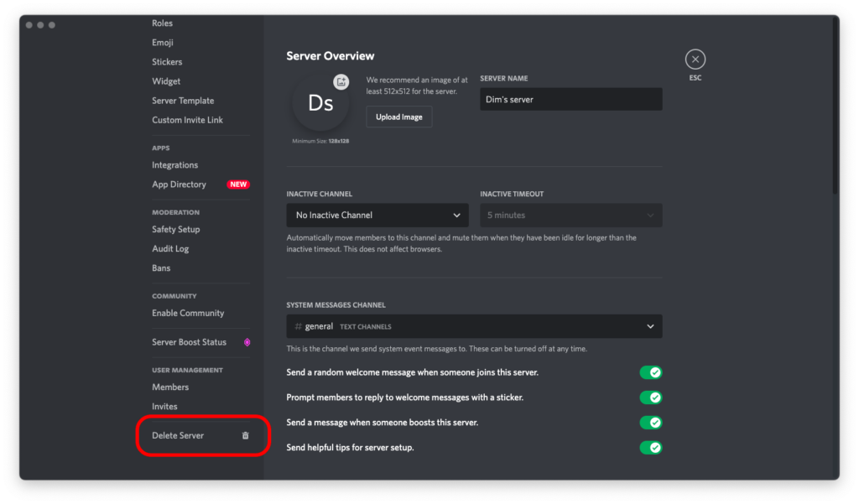Expand the System Messages Channel dropdown
The width and height of the screenshot is (859, 504).
(x=474, y=326)
